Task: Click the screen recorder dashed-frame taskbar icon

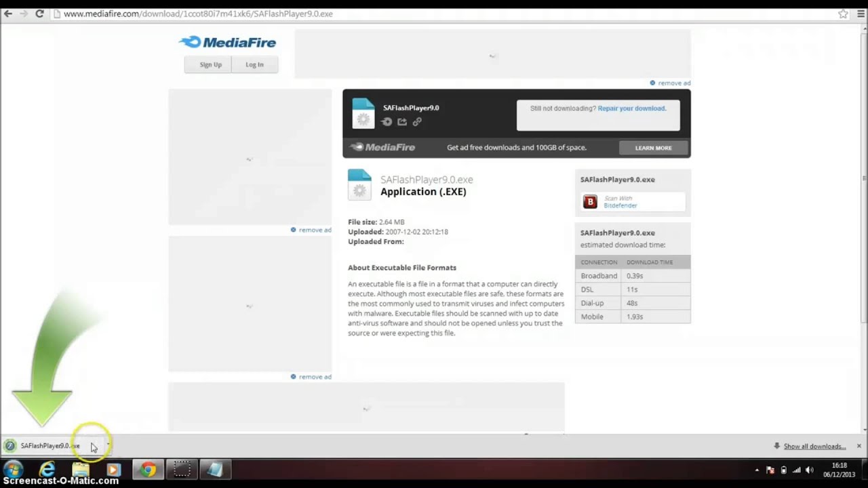Action: coord(181,470)
